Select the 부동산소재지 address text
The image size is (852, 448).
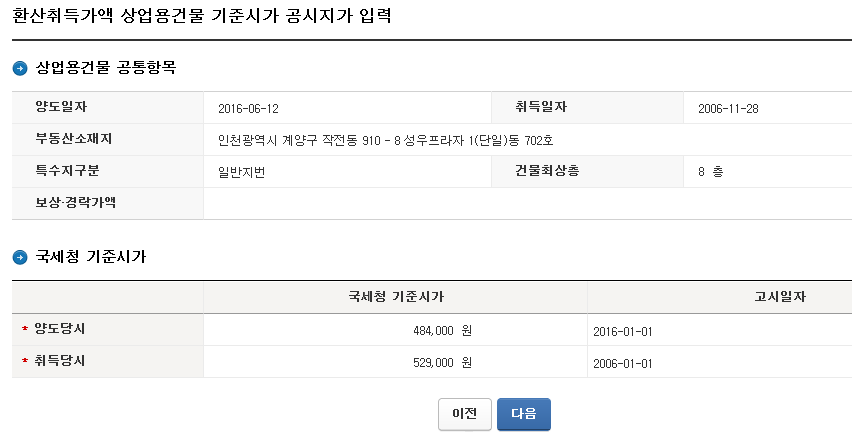click(385, 140)
